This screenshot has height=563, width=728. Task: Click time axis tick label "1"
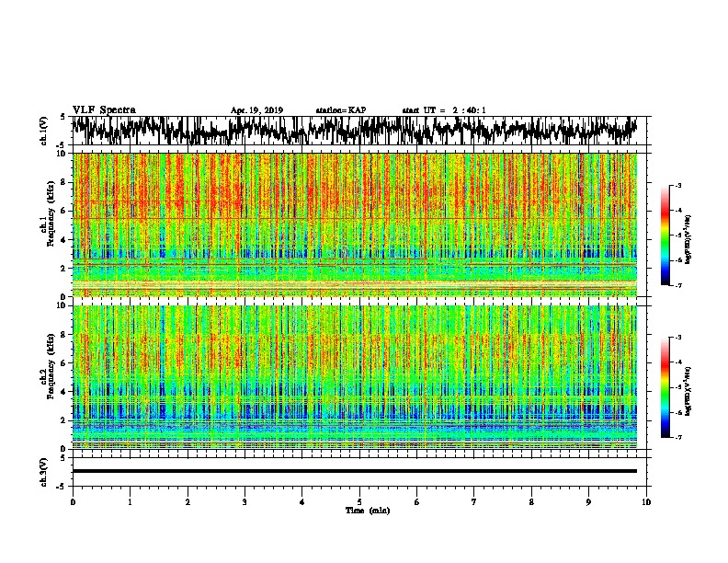(x=130, y=502)
